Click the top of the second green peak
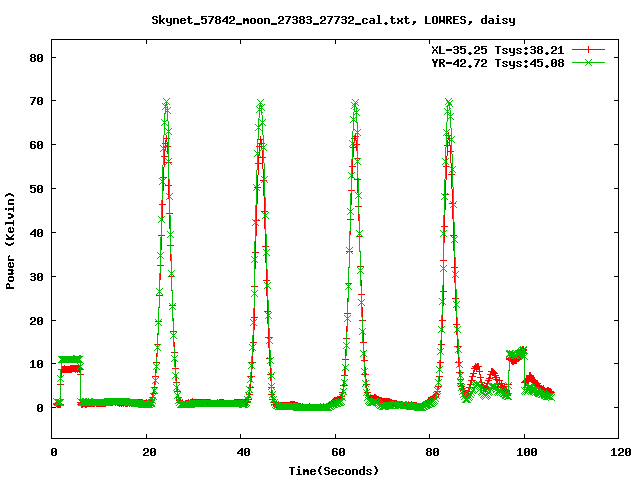 [260, 102]
